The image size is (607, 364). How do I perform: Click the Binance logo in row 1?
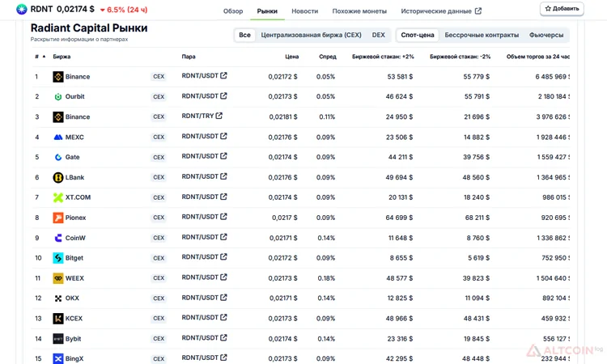tap(58, 77)
